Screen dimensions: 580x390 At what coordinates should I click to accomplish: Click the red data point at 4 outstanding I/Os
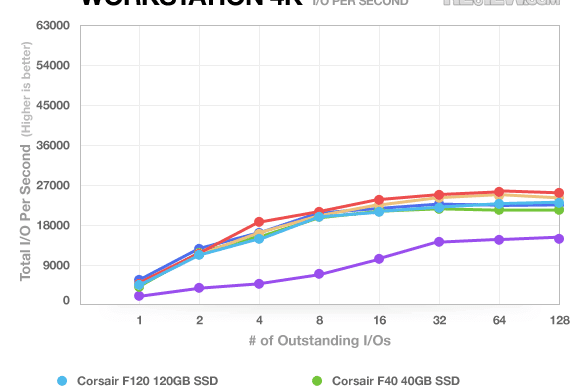[259, 222]
